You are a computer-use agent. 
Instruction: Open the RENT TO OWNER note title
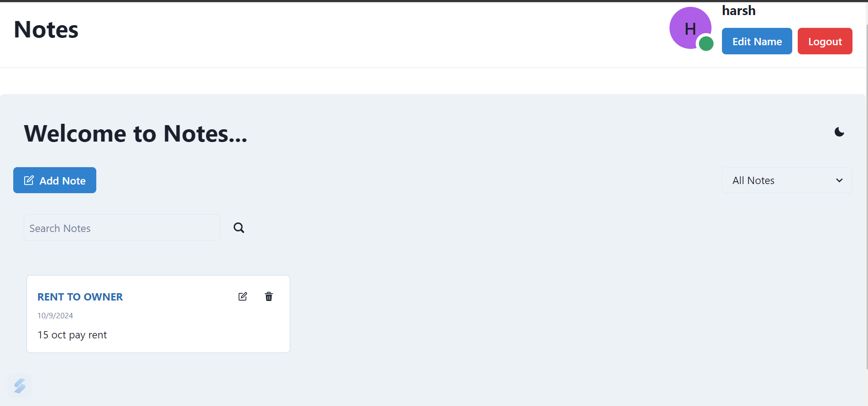point(80,297)
